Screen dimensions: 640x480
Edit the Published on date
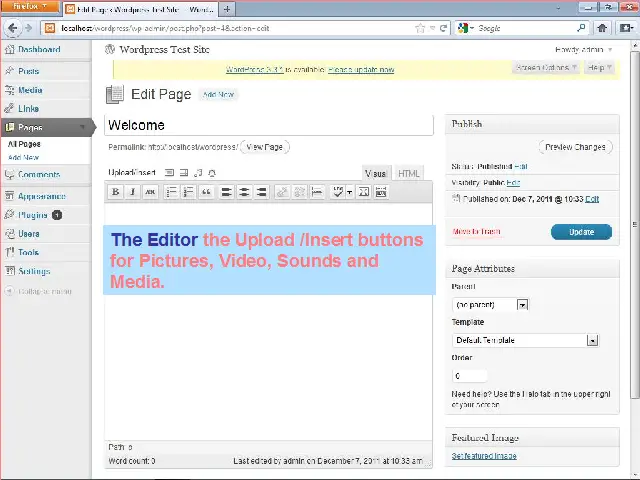592,199
